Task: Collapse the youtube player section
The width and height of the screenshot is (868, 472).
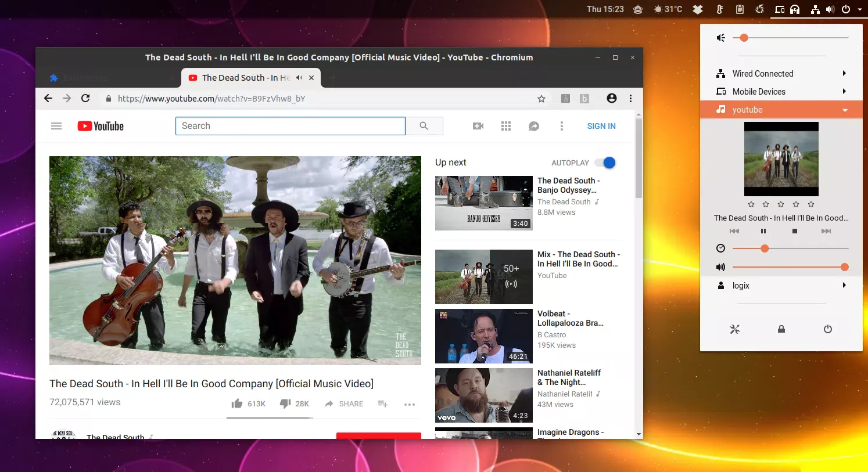Action: point(845,109)
